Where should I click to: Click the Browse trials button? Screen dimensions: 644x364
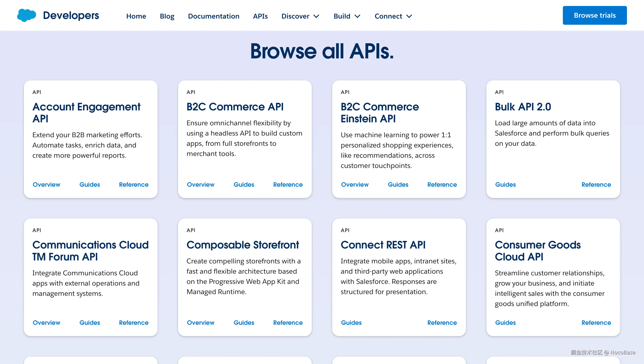coord(595,15)
